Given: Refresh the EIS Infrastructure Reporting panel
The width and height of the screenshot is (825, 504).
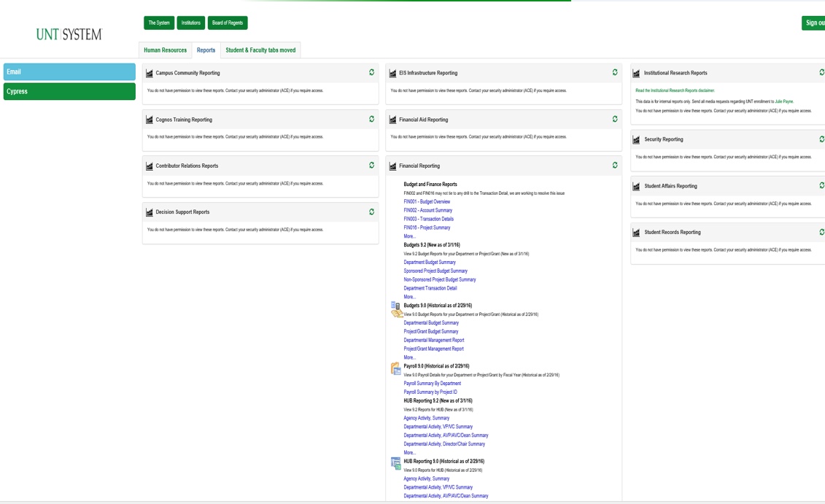Looking at the screenshot, I should click(x=614, y=72).
